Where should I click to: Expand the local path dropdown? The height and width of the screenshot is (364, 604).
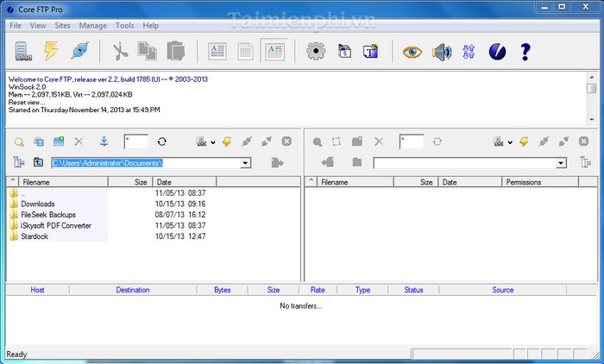[x=245, y=163]
